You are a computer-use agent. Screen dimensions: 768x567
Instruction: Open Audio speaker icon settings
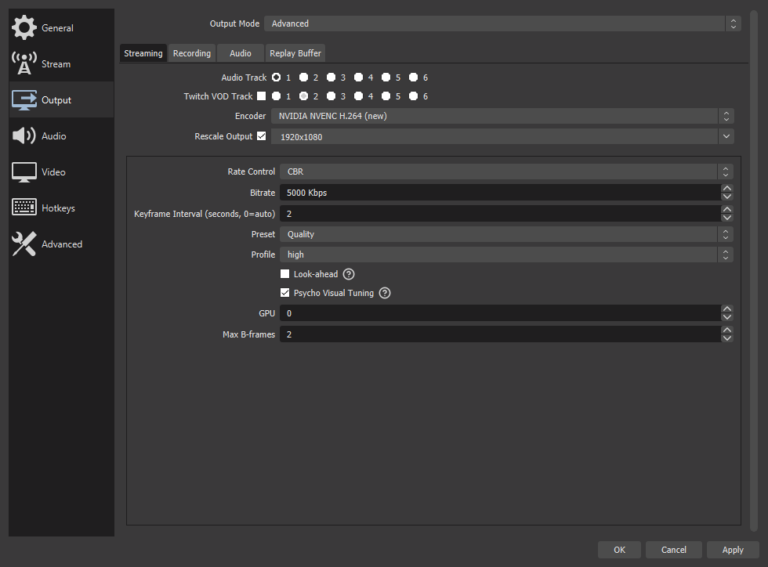(x=24, y=136)
